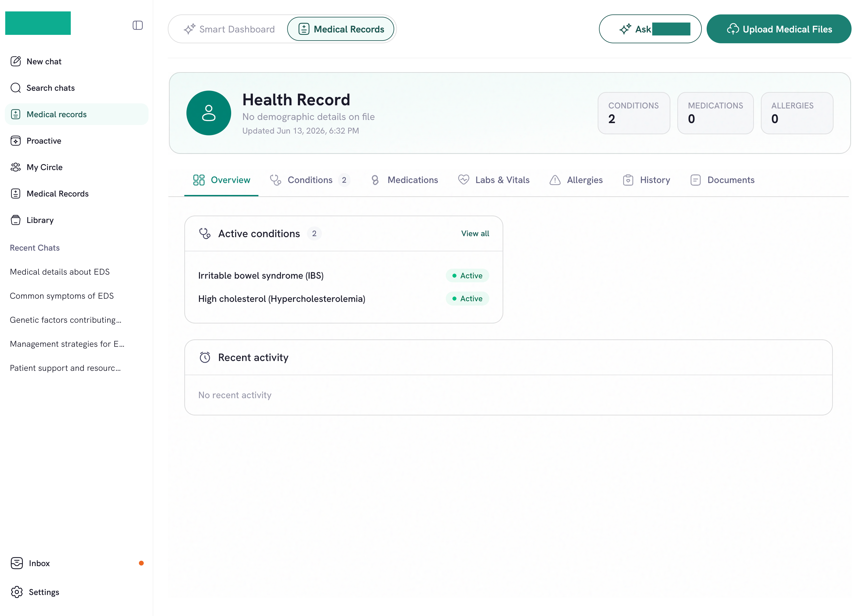The height and width of the screenshot is (616, 866).
Task: Open the Overview tab
Action: tap(221, 180)
